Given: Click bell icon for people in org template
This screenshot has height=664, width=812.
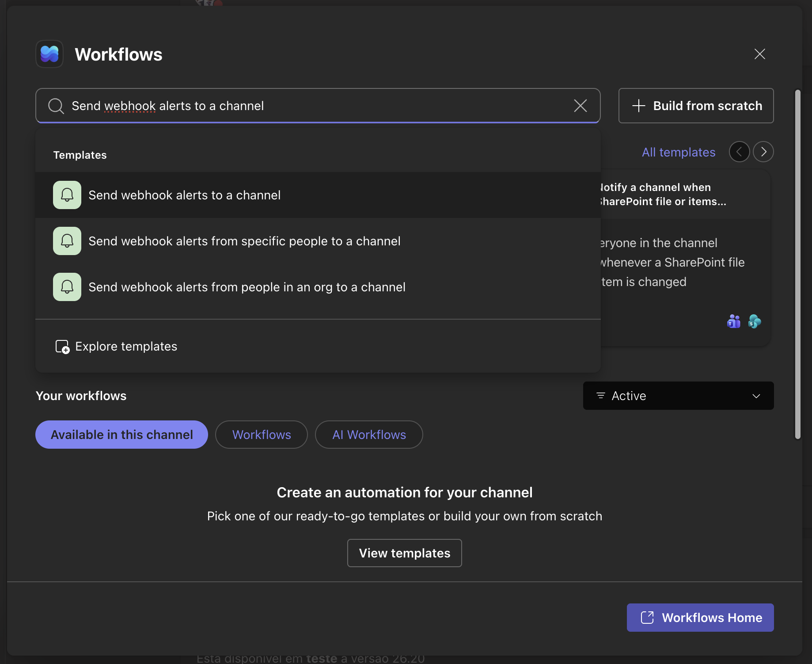Looking at the screenshot, I should (x=67, y=287).
